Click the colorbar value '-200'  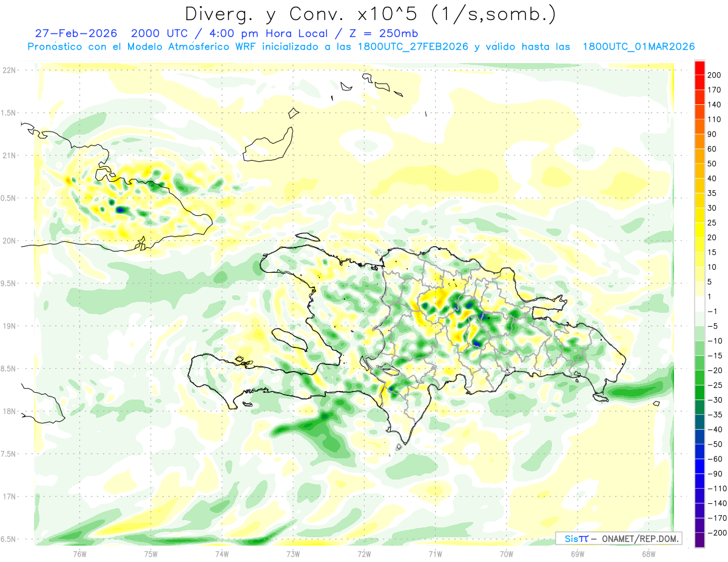tap(717, 533)
